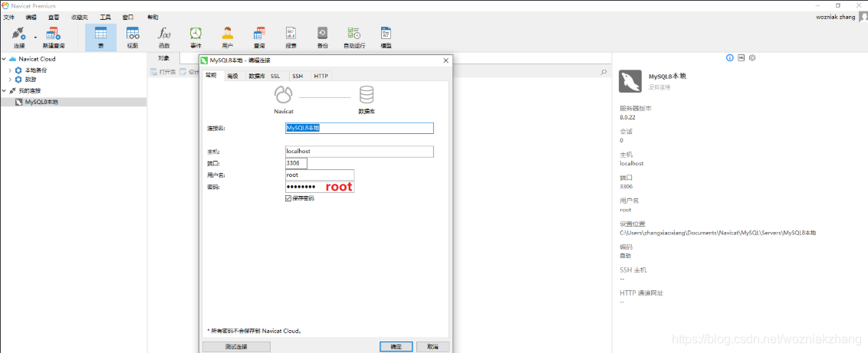
Task: Select the 模型 model toolbar icon
Action: [x=386, y=37]
